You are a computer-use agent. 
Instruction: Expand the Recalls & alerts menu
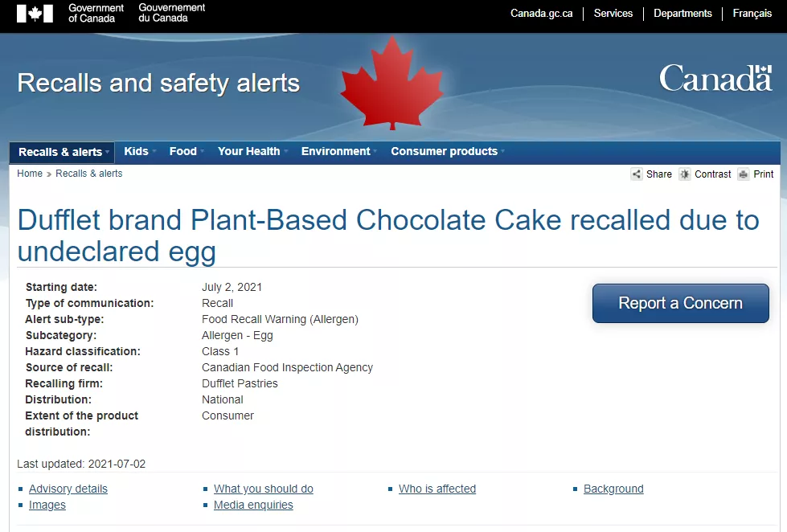62,152
